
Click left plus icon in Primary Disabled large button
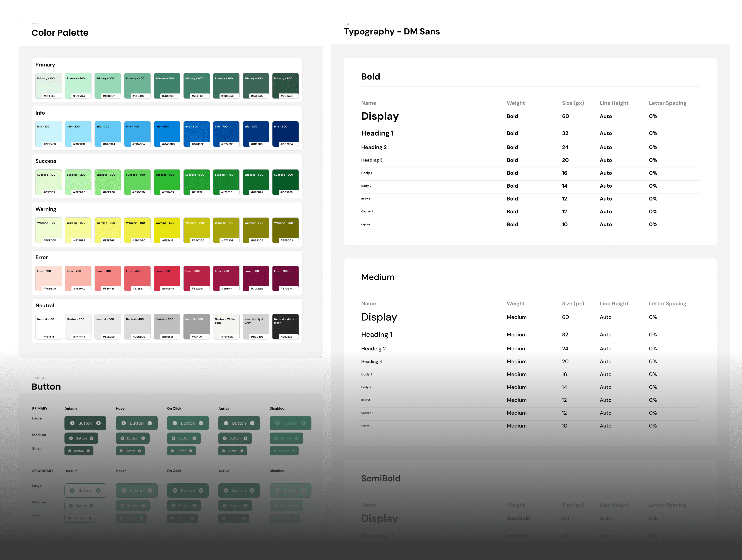[277, 423]
